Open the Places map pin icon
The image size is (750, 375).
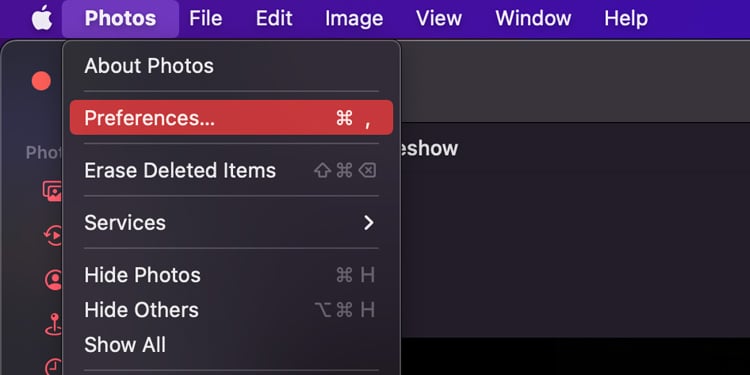[54, 324]
